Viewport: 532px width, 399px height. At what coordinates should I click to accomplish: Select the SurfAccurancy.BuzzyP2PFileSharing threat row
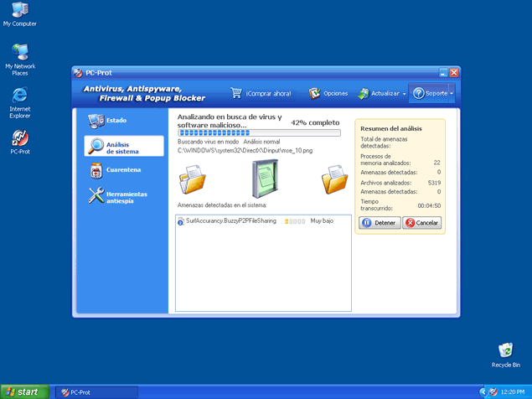tap(263, 221)
